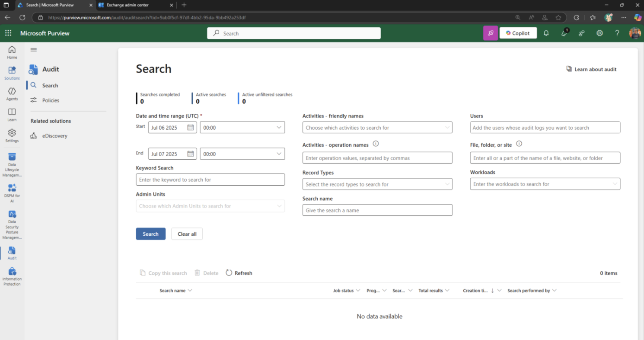Show info for Activities operation names
644x340 pixels.
point(376,144)
